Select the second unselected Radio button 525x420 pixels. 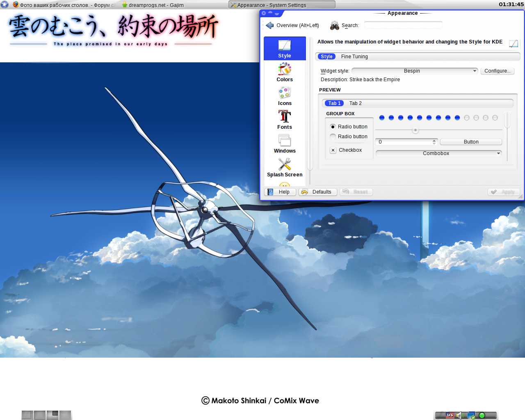click(x=349, y=137)
